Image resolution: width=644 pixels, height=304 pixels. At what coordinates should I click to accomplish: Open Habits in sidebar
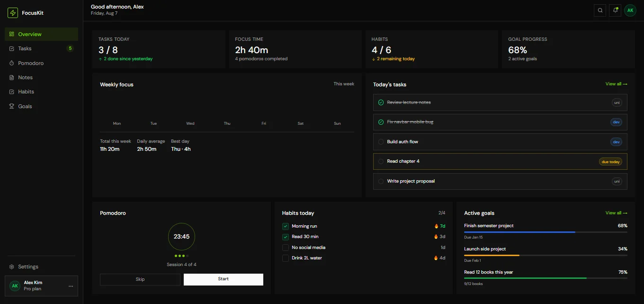[42, 92]
